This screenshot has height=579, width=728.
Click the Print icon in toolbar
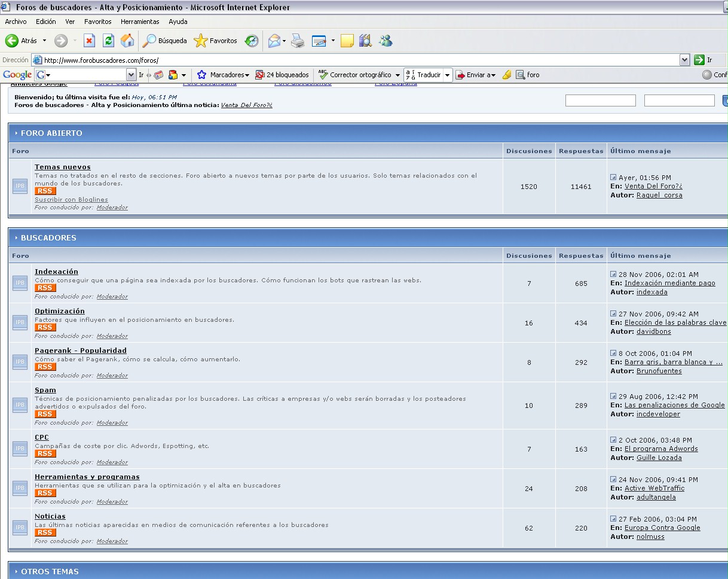click(298, 41)
